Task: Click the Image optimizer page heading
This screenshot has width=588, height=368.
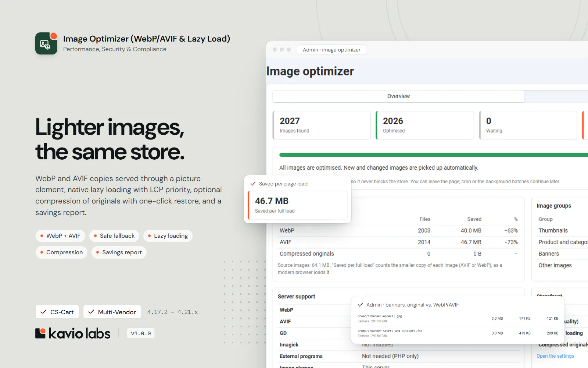Action: click(x=310, y=71)
